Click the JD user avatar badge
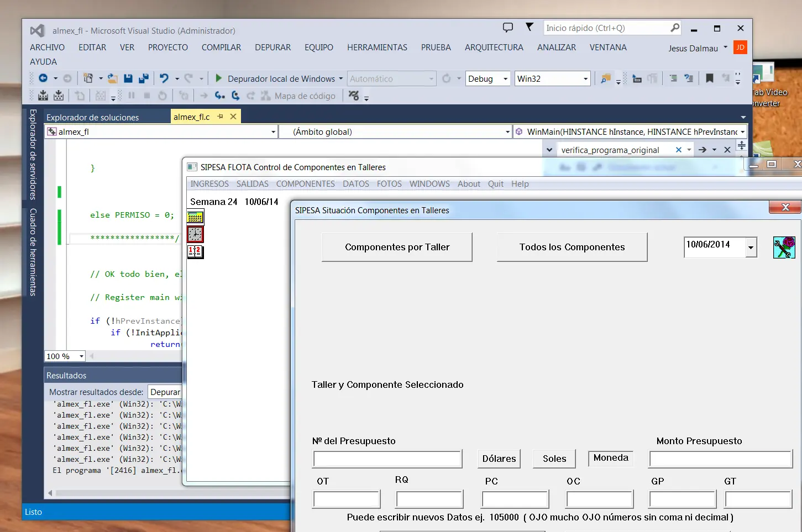802x532 pixels. coord(740,48)
